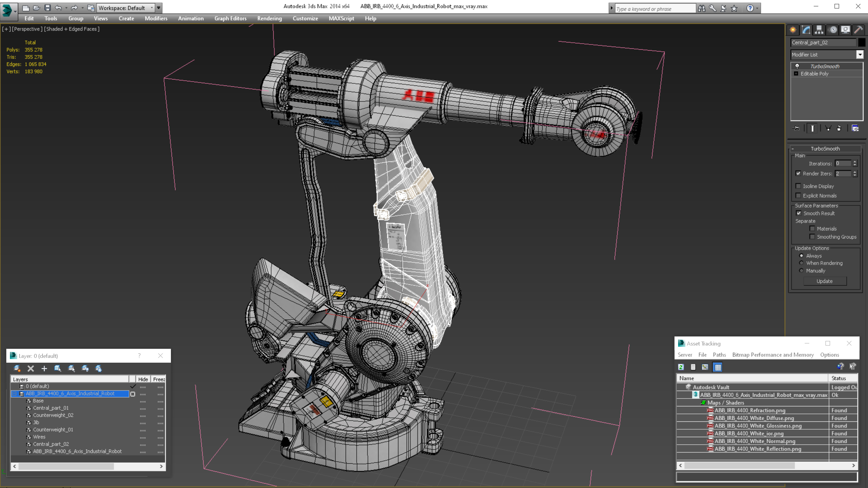Screen dimensions: 868x488
Task: Open the Create command panel tab
Action: coord(793,30)
